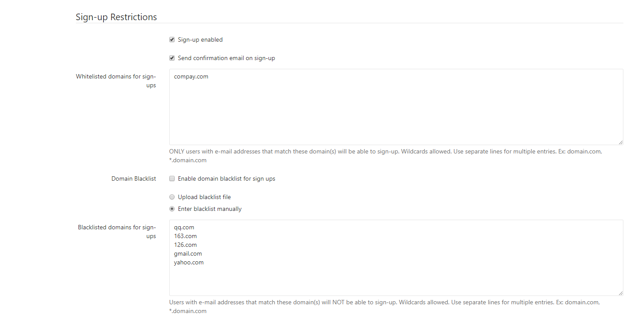Screen dimensions: 644x317
Task: Click the qq.com blacklist entry
Action: coord(184,228)
